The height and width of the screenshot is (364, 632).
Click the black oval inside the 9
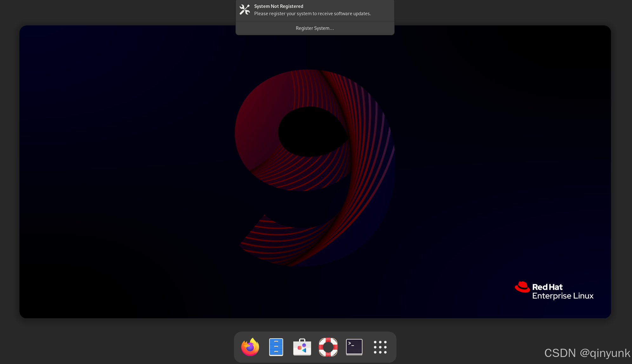pos(311,132)
